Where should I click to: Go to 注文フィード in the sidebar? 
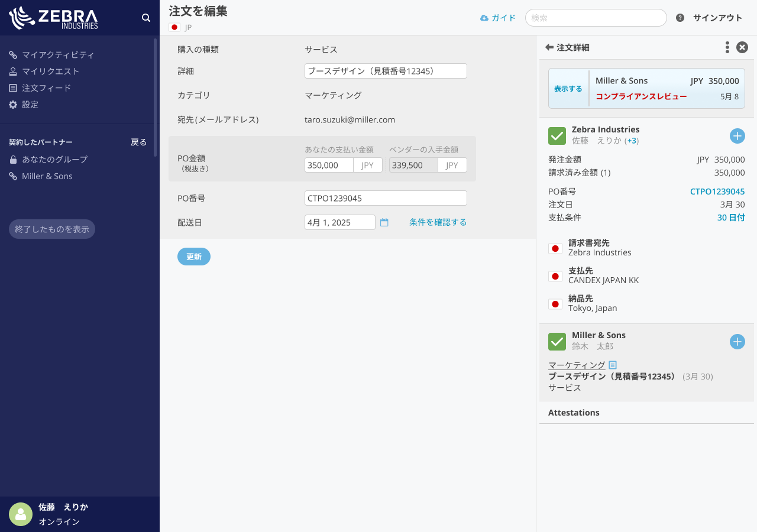pyautogui.click(x=46, y=87)
